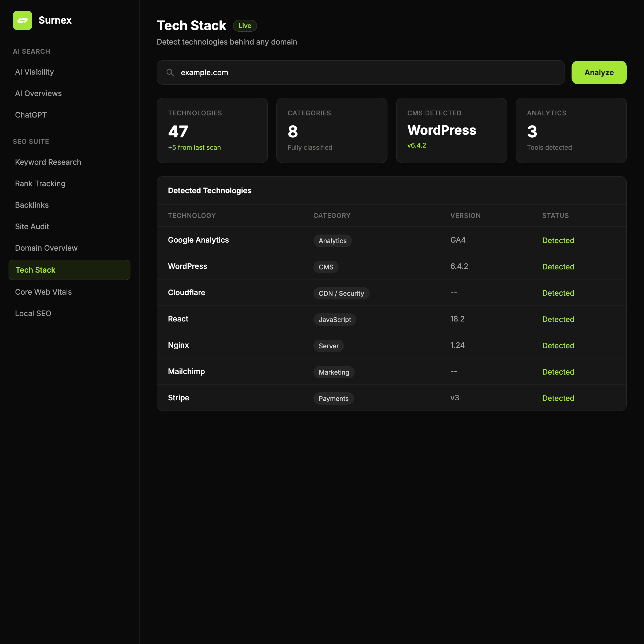Screen dimensions: 644x644
Task: Select the active Tech Stack item
Action: coord(69,270)
